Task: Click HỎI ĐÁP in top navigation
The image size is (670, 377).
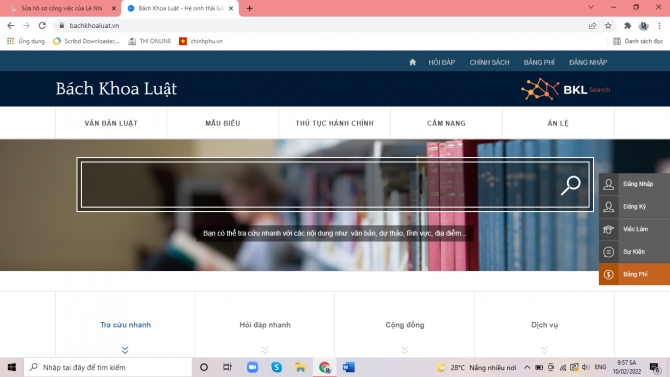Action: pyautogui.click(x=442, y=62)
